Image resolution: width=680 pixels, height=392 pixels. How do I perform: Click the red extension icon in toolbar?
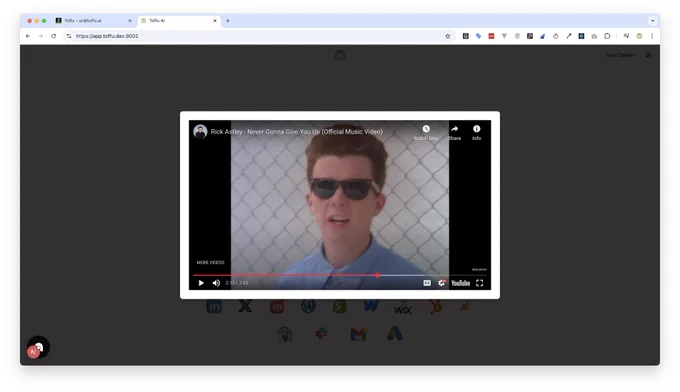491,36
